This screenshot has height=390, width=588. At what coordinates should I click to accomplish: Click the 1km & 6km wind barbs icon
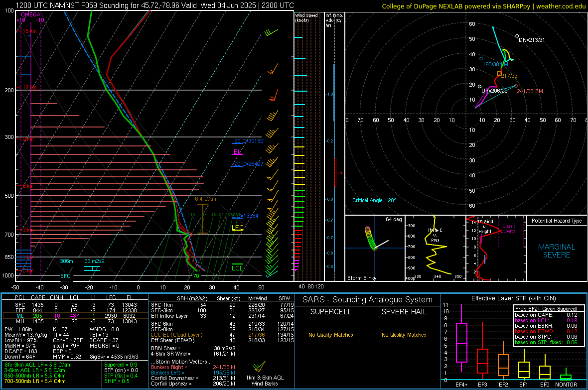tap(259, 366)
